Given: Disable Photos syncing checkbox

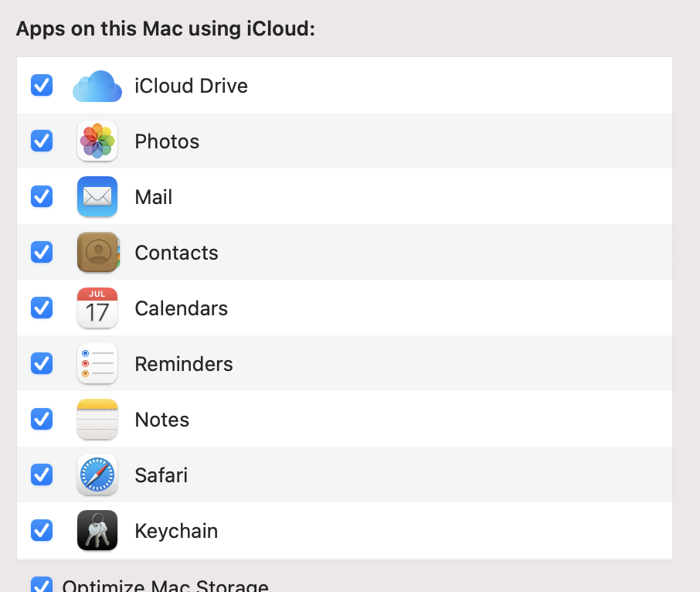Looking at the screenshot, I should 42,141.
